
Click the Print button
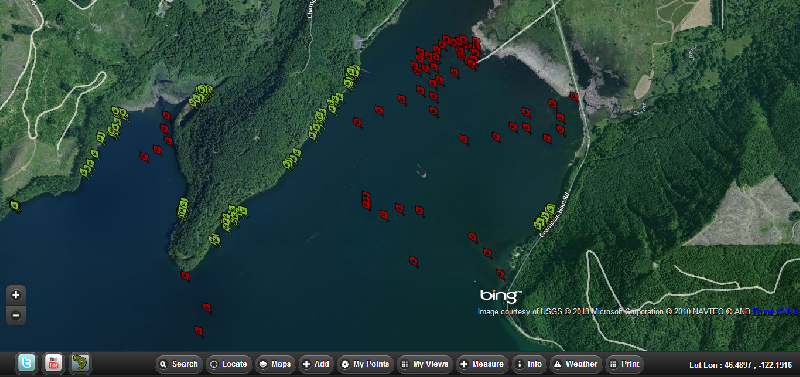[624, 364]
